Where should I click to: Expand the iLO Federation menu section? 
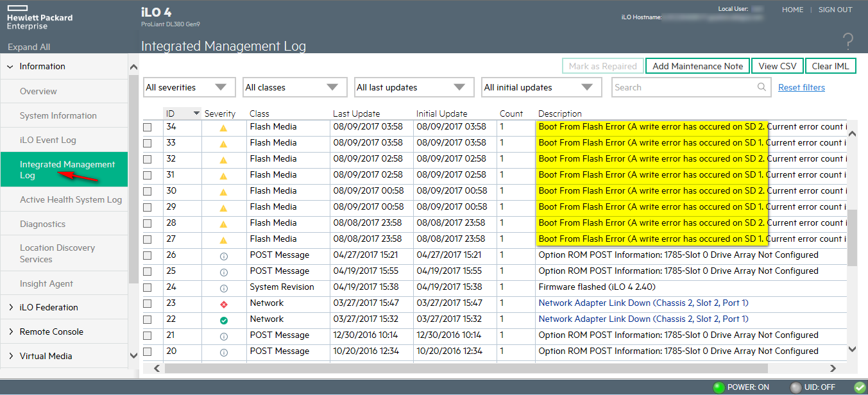point(49,307)
